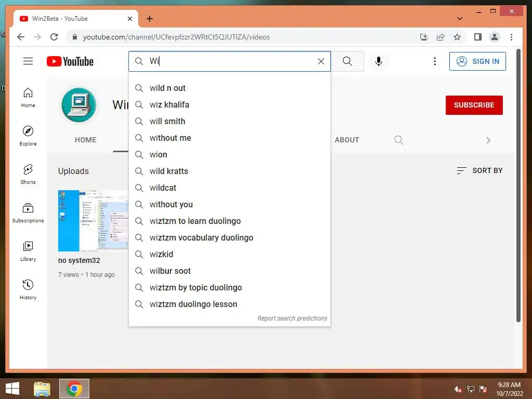Image resolution: width=532 pixels, height=399 pixels.
Task: Click the Report search predictions link
Action: pyautogui.click(x=292, y=318)
